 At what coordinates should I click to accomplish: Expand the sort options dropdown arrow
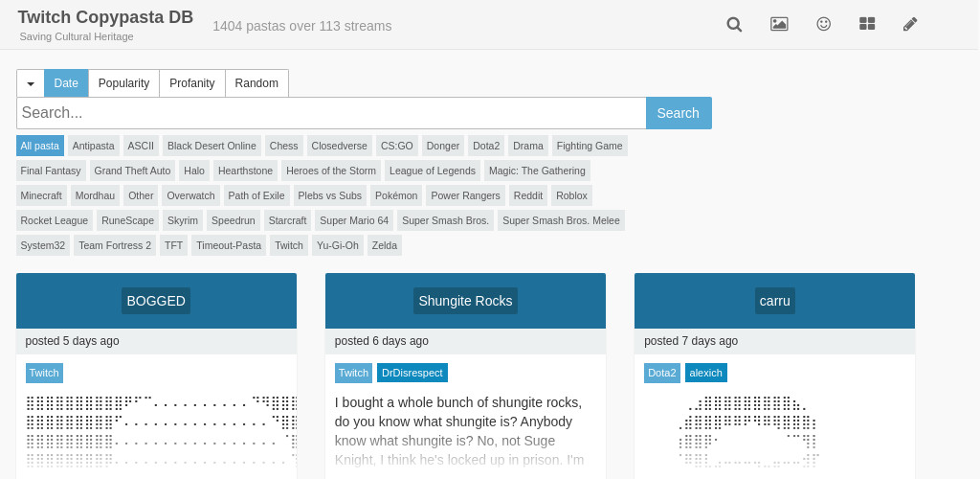(31, 83)
